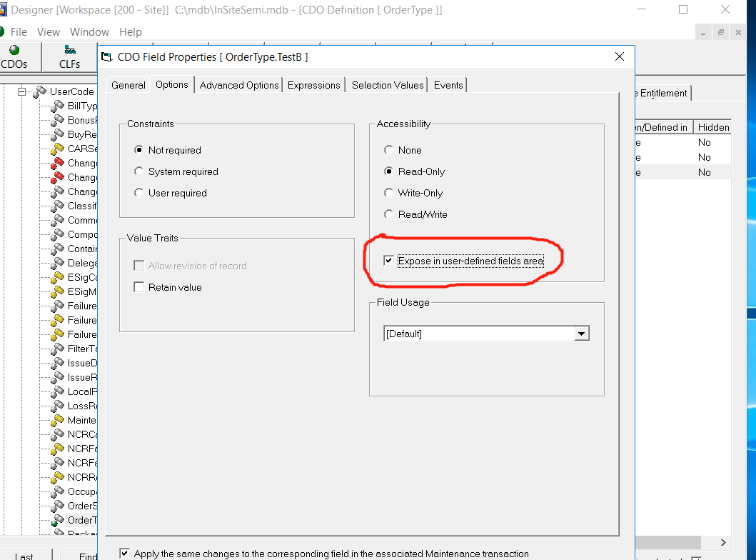The width and height of the screenshot is (756, 560).
Task: Open the Window menu
Action: click(89, 31)
